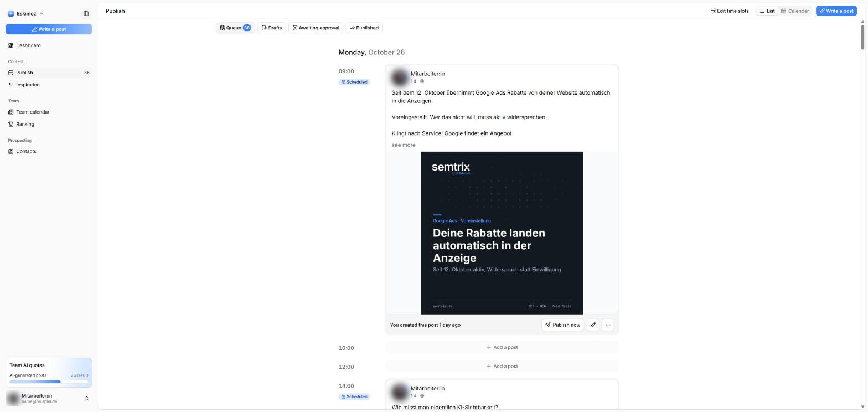
Task: Click the Scheduled badge at 14:00
Action: [354, 396]
